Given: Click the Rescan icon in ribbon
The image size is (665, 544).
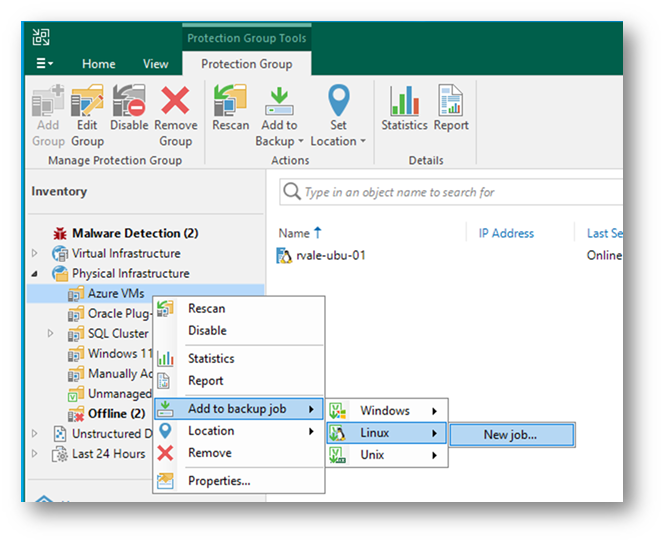Looking at the screenshot, I should pyautogui.click(x=231, y=108).
